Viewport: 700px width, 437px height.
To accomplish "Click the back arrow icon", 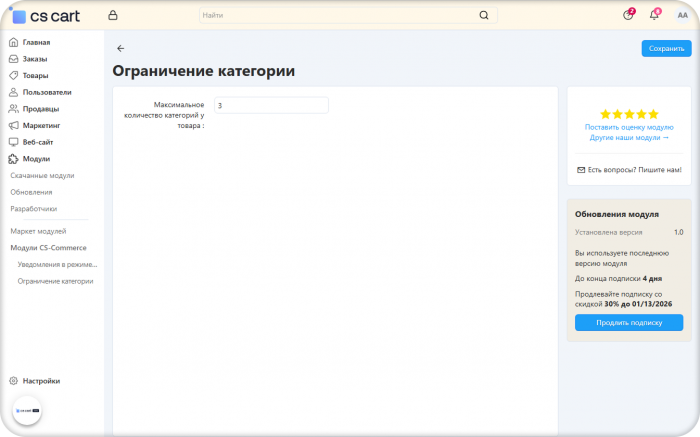I will (121, 48).
